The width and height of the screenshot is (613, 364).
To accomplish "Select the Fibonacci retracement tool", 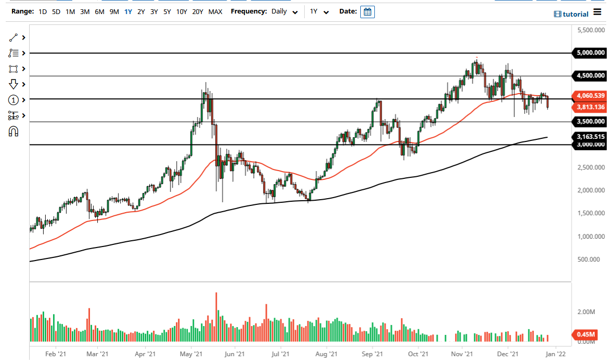I will pos(13,53).
